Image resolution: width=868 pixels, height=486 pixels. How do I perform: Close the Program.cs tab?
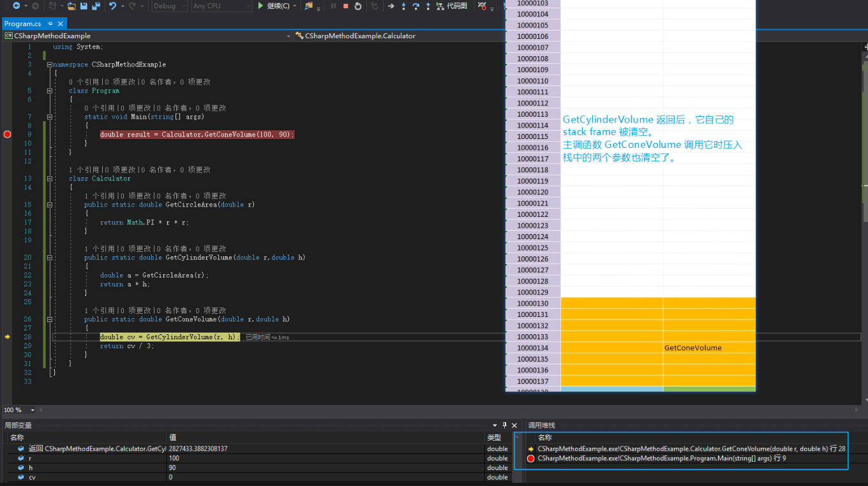(x=61, y=24)
